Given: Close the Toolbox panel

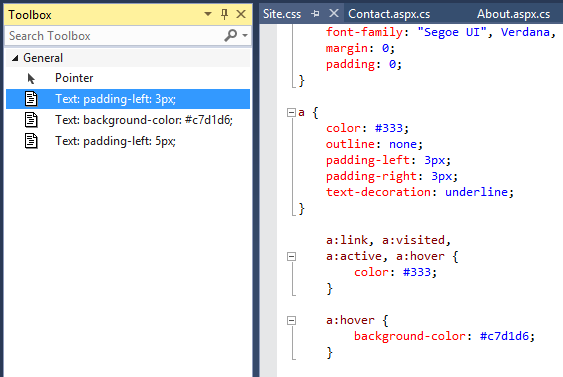Looking at the screenshot, I should (241, 14).
